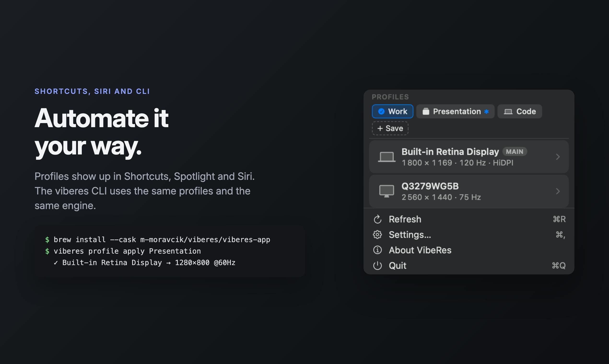Screen dimensions: 609x364
Task: Expand the Q3279WG5B display chevron
Action: coord(558,191)
